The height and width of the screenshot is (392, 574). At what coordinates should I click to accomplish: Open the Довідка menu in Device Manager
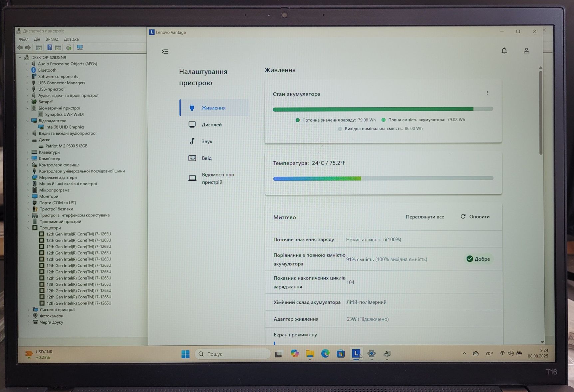point(71,39)
